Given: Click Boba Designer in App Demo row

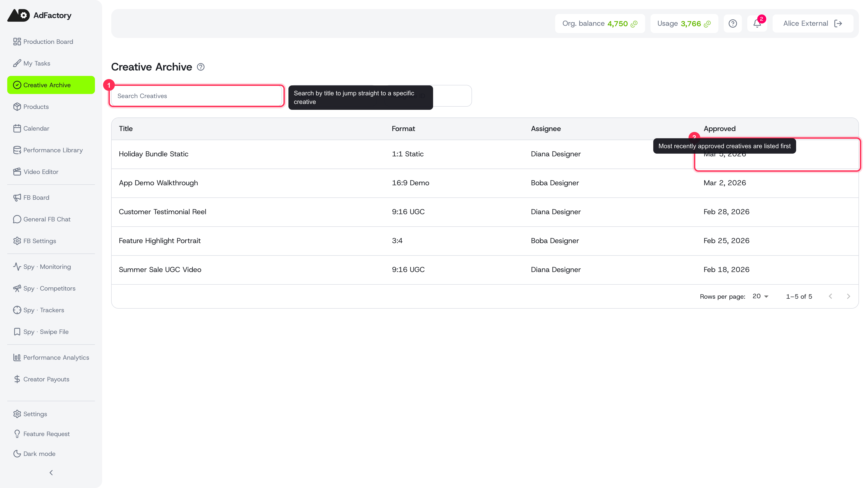Looking at the screenshot, I should point(555,183).
